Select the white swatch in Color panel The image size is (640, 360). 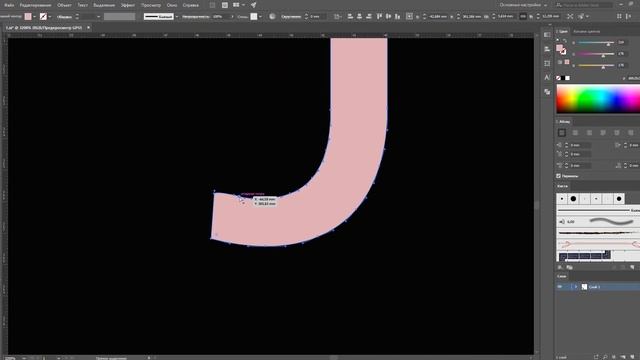[x=568, y=78]
